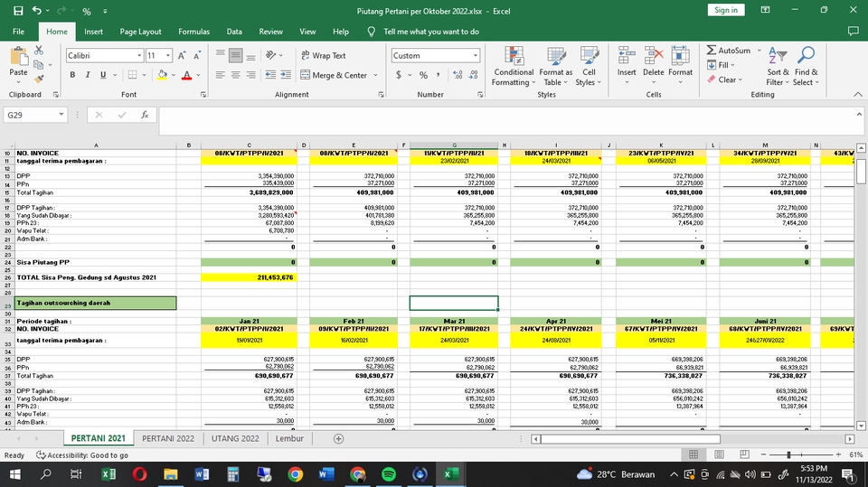Image resolution: width=868 pixels, height=487 pixels.
Task: Apply red Font Color A
Action: pos(187,75)
